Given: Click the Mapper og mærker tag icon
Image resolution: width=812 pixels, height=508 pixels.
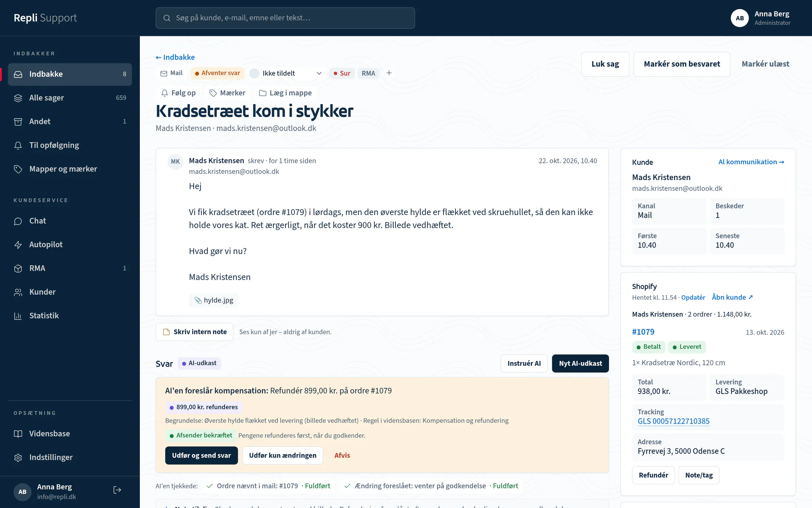Looking at the screenshot, I should pos(18,169).
